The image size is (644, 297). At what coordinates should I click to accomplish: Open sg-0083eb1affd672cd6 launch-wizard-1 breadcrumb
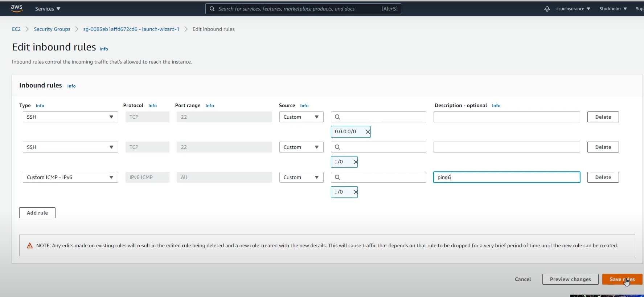(x=131, y=29)
